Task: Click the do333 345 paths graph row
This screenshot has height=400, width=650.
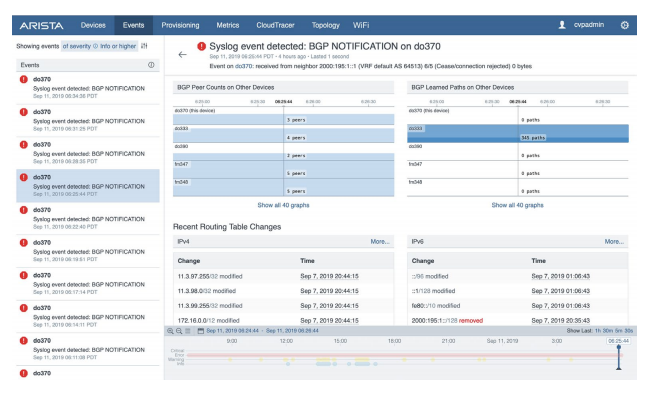Action: (x=518, y=133)
